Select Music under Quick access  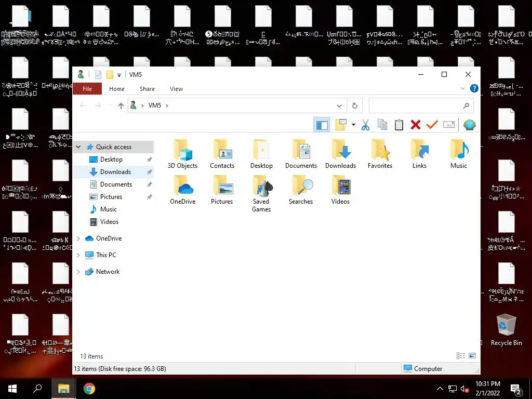pyautogui.click(x=108, y=209)
